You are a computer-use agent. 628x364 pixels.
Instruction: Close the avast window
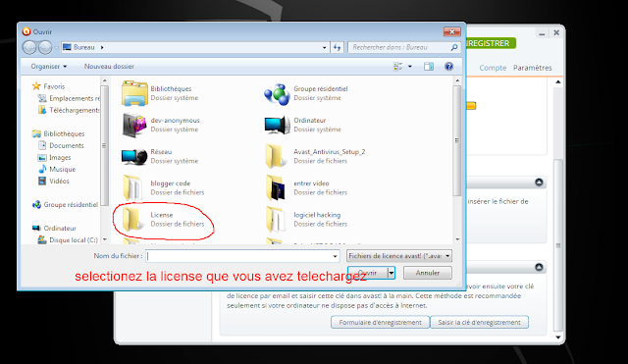pyautogui.click(x=556, y=32)
